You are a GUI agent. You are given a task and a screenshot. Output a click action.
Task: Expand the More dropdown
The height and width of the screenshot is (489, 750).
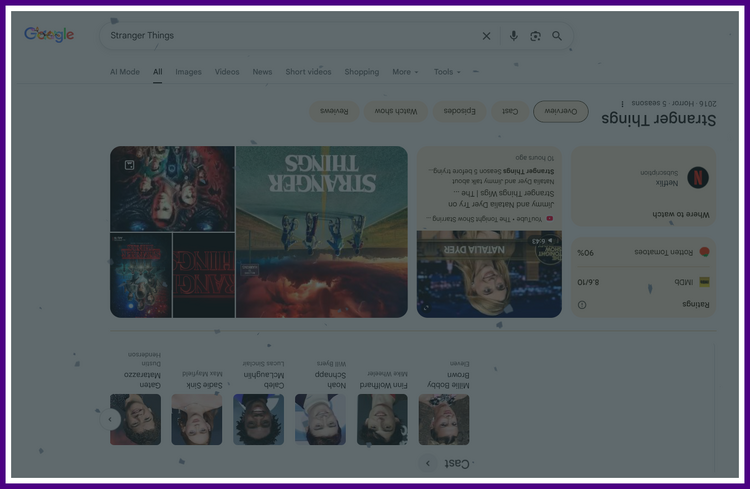pos(405,72)
